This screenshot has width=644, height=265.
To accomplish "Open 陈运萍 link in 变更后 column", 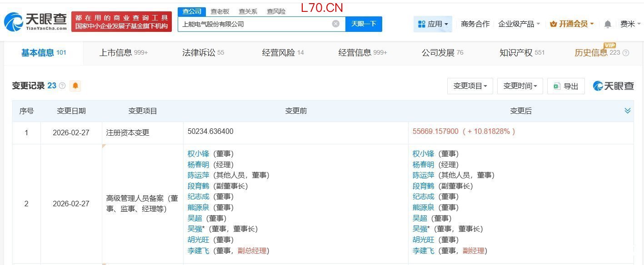I will point(423,175).
